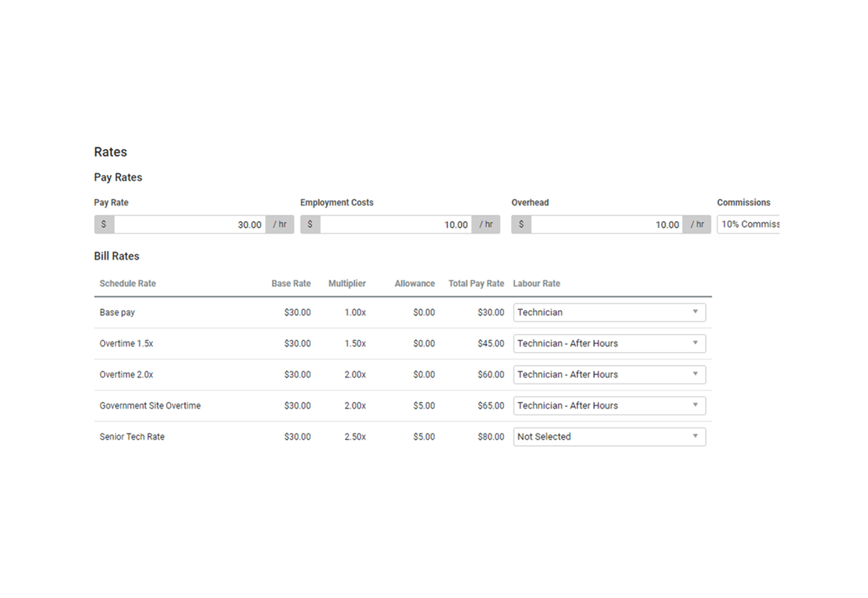The width and height of the screenshot is (868, 598).
Task: Click the Pay Rates section heading
Action: point(118,178)
